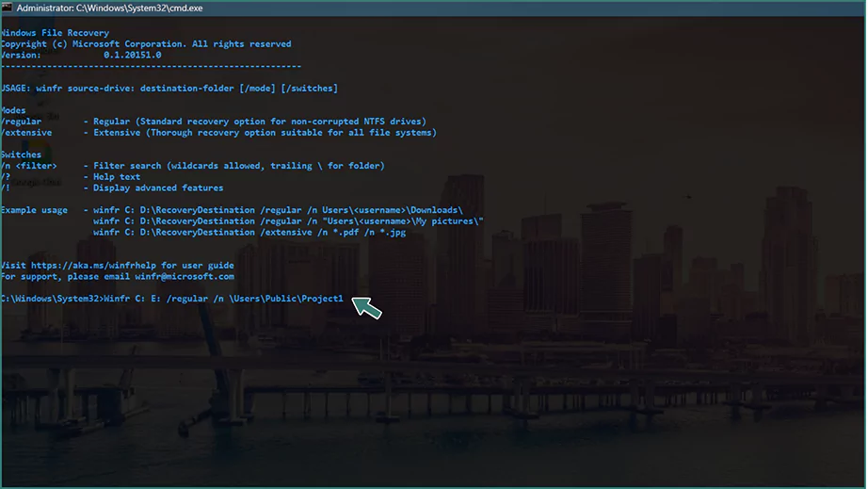Viewport: 868px width, 489px height.
Task: Click the Microsoft Corporation copyright line
Action: click(x=146, y=43)
